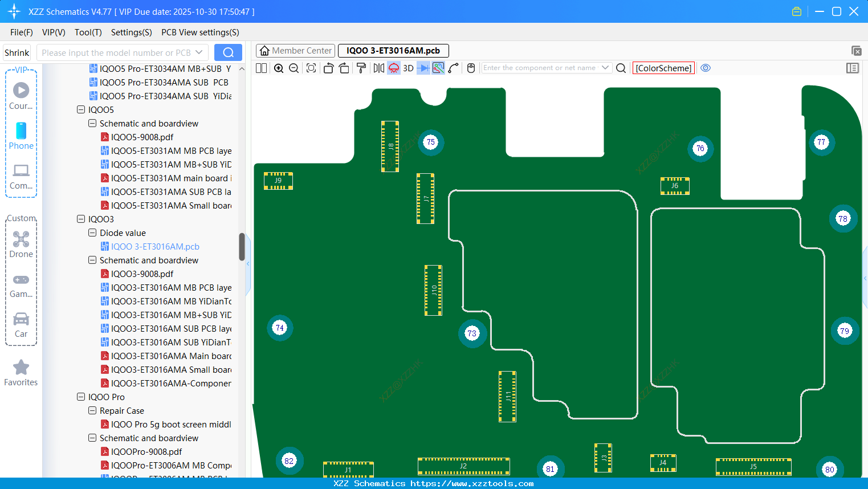Switch to 3D board view

pos(408,68)
